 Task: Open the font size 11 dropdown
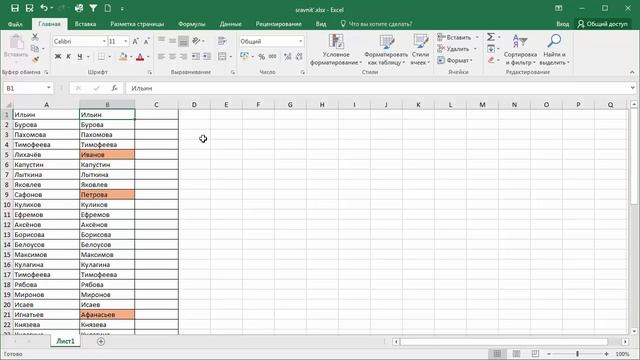coord(125,41)
